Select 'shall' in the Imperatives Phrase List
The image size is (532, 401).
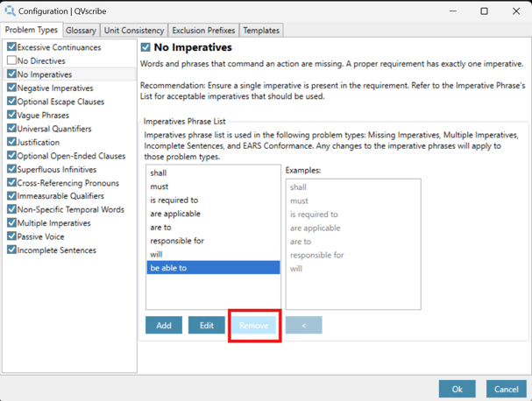point(213,172)
